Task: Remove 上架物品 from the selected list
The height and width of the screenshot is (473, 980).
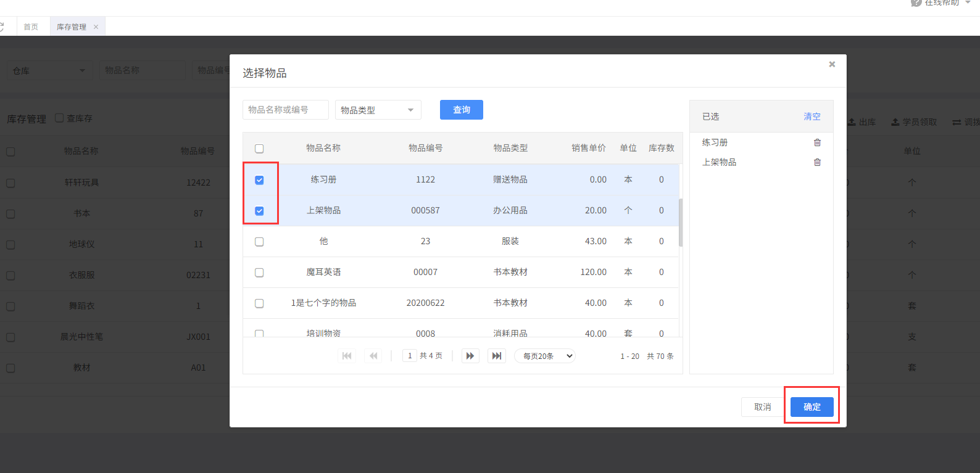Action: point(817,162)
